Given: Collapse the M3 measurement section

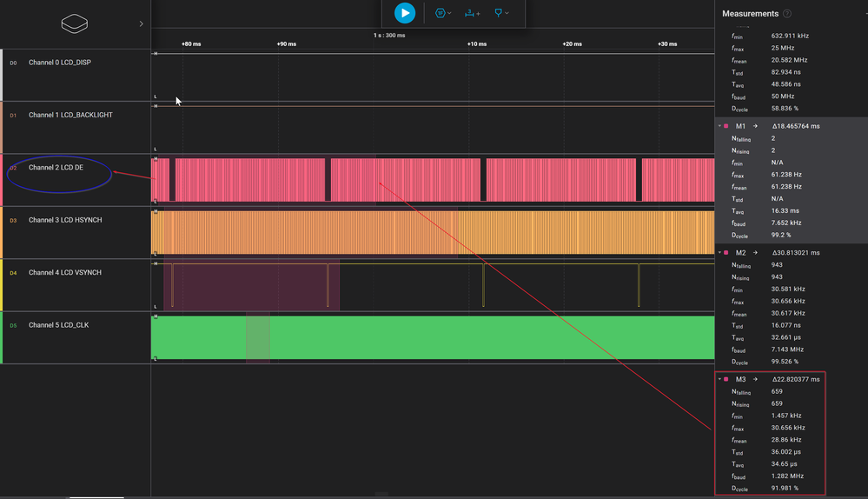Looking at the screenshot, I should pyautogui.click(x=719, y=380).
